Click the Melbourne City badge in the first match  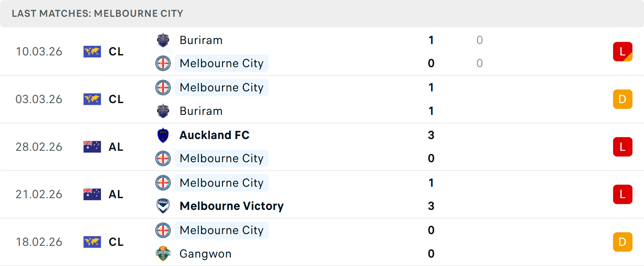163,63
